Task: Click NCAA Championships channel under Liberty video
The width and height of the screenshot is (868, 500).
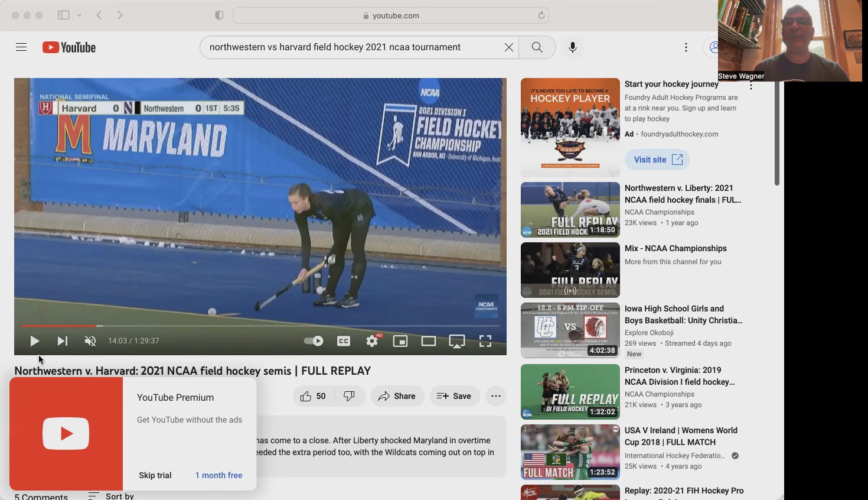Action: click(x=660, y=212)
